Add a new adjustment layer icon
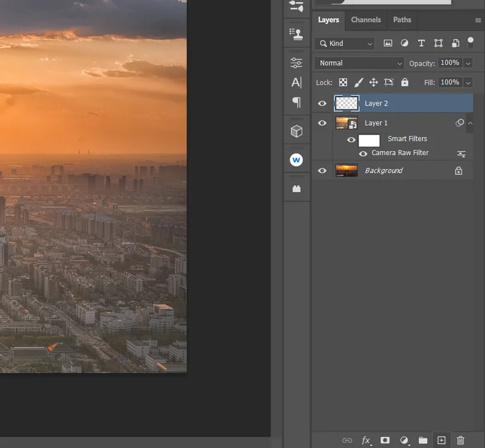This screenshot has width=485, height=448. 404,440
